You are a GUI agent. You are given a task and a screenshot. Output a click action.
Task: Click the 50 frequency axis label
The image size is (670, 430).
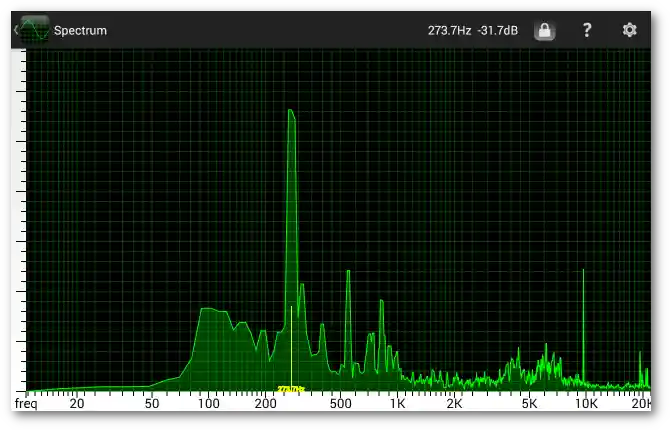[x=152, y=403]
